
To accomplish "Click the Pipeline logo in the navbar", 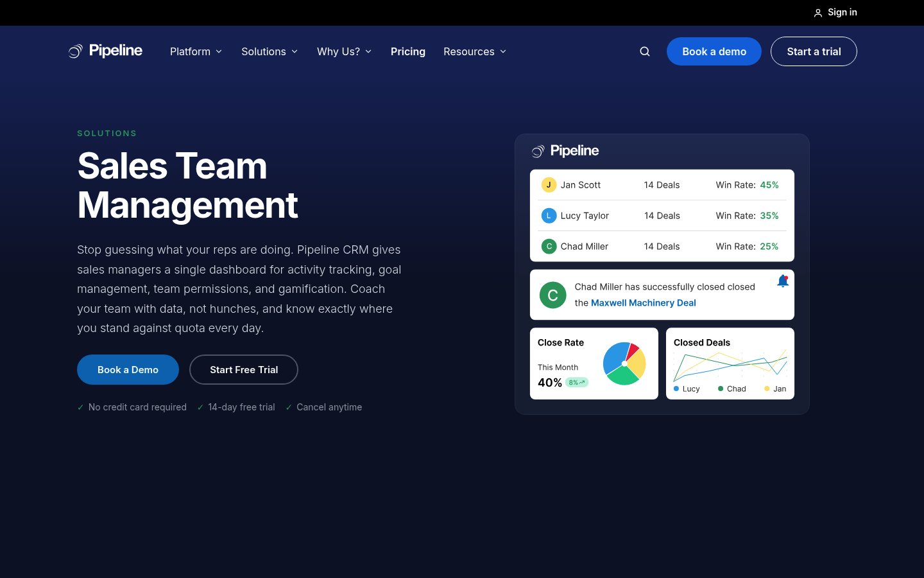I will coord(106,51).
